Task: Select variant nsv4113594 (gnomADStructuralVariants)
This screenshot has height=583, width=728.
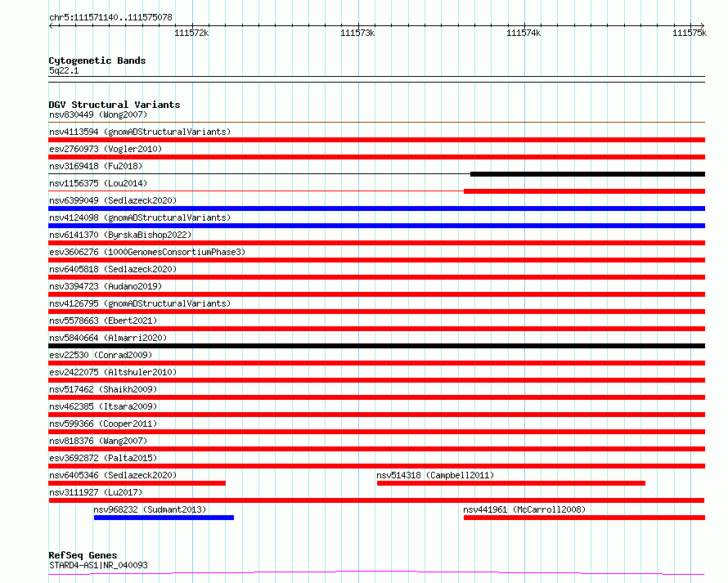Action: point(140,132)
